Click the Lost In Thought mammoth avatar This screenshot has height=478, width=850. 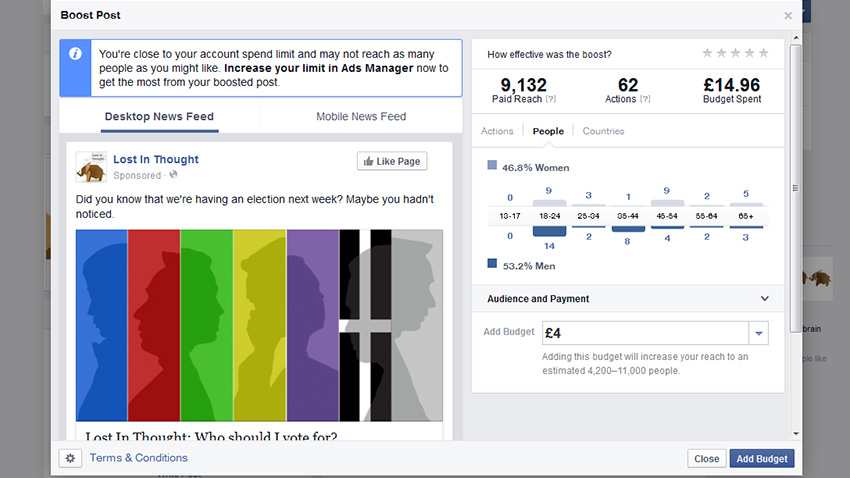[91, 167]
